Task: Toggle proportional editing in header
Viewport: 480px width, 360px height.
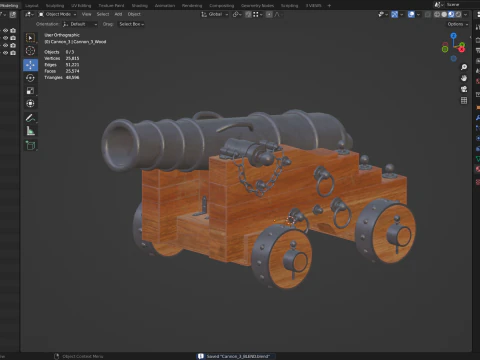Action: pos(269,14)
